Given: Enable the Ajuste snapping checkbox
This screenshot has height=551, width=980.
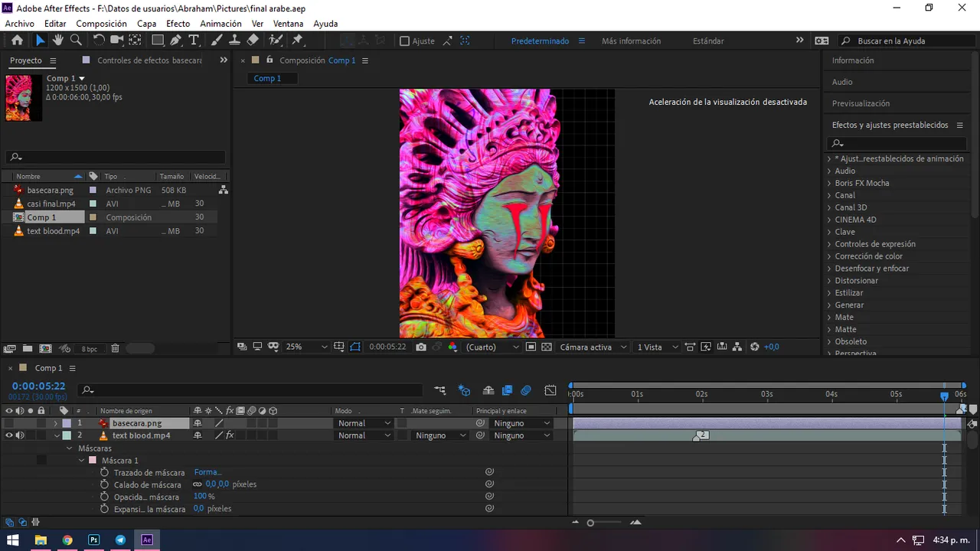Looking at the screenshot, I should (x=404, y=41).
